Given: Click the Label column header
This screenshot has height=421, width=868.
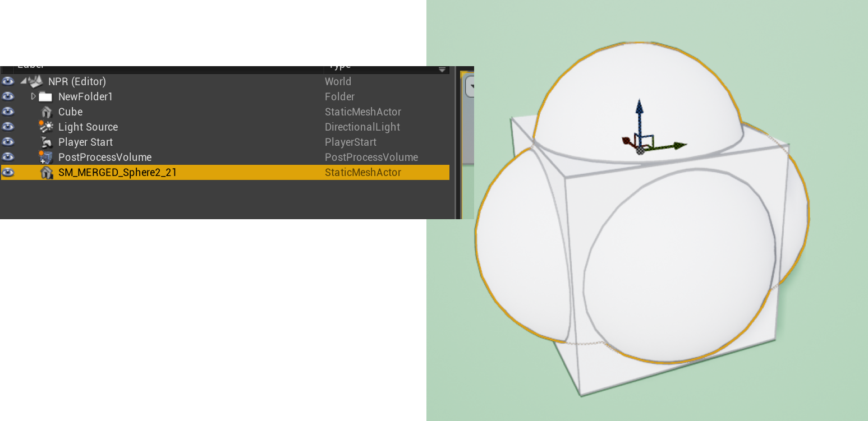Looking at the screenshot, I should point(31,66).
